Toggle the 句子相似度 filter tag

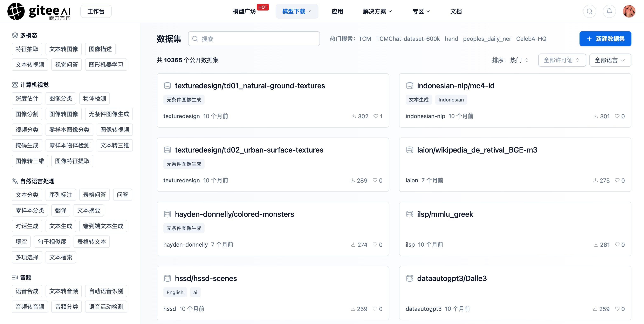click(x=52, y=242)
